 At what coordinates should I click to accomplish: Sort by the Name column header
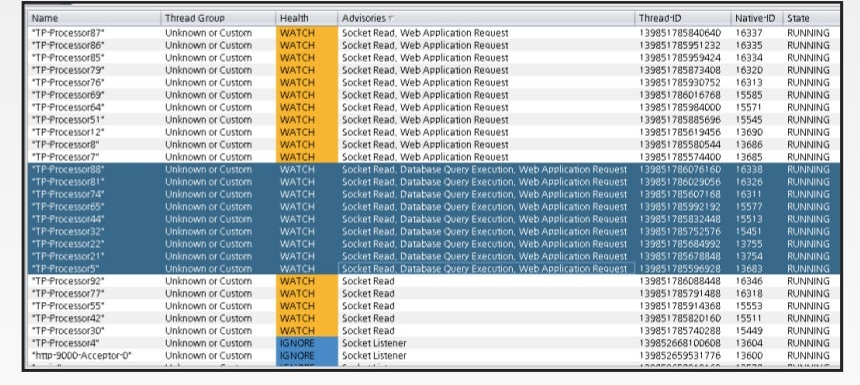(94, 18)
